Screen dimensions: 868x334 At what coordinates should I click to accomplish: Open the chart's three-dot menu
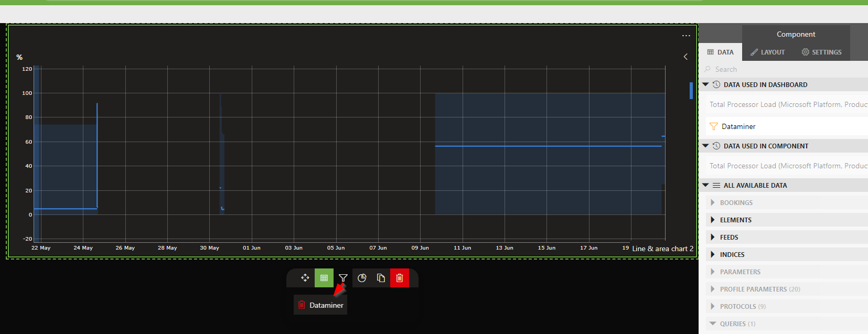coord(686,36)
